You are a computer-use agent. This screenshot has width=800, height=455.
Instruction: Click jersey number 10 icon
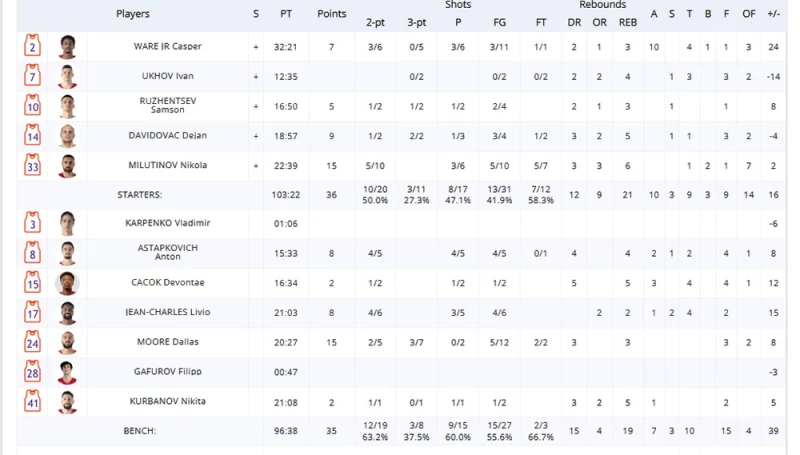pyautogui.click(x=33, y=106)
